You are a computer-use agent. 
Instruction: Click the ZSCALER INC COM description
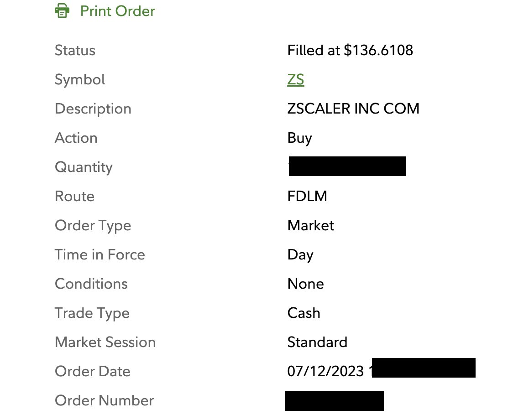353,109
